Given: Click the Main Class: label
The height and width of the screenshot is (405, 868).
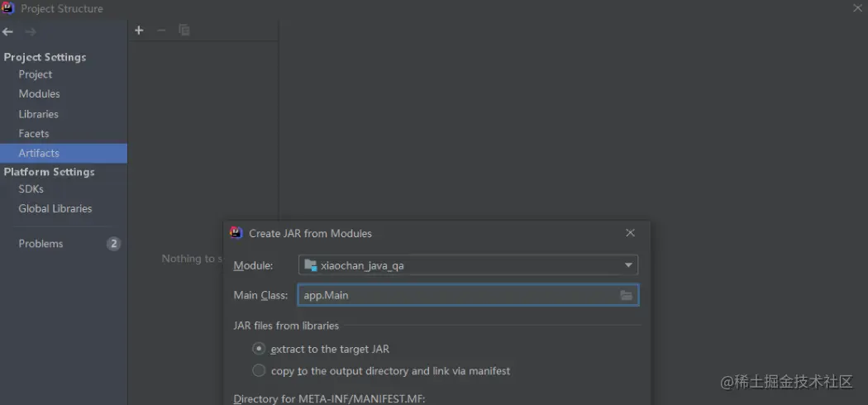Looking at the screenshot, I should 260,295.
